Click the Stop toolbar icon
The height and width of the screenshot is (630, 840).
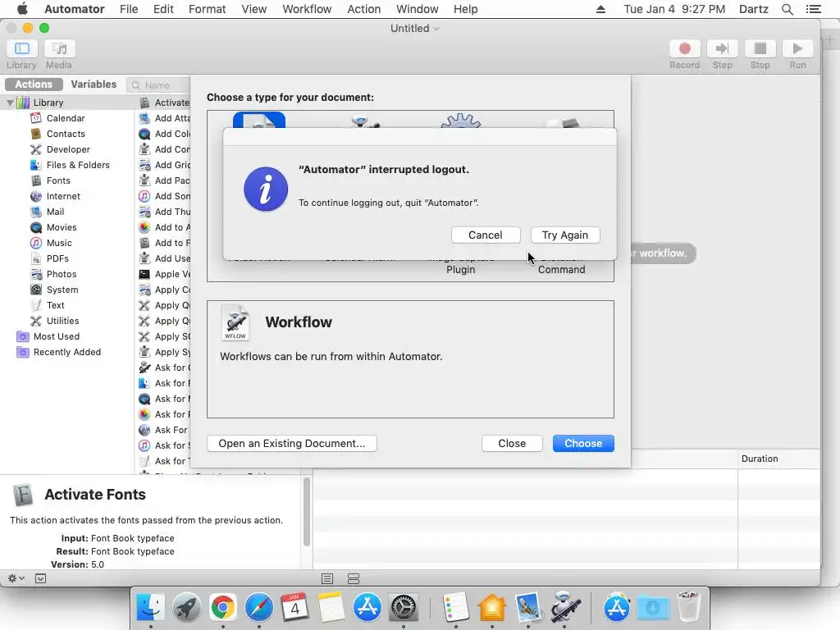click(760, 48)
